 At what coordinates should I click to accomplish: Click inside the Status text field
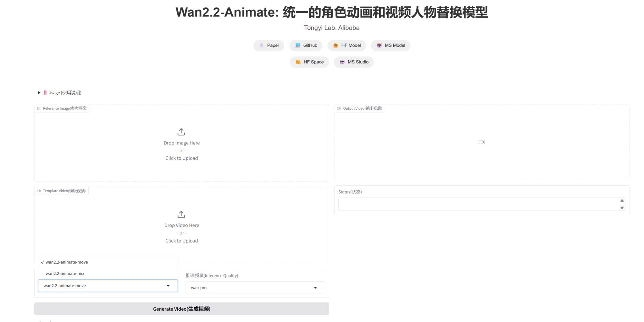pos(472,204)
